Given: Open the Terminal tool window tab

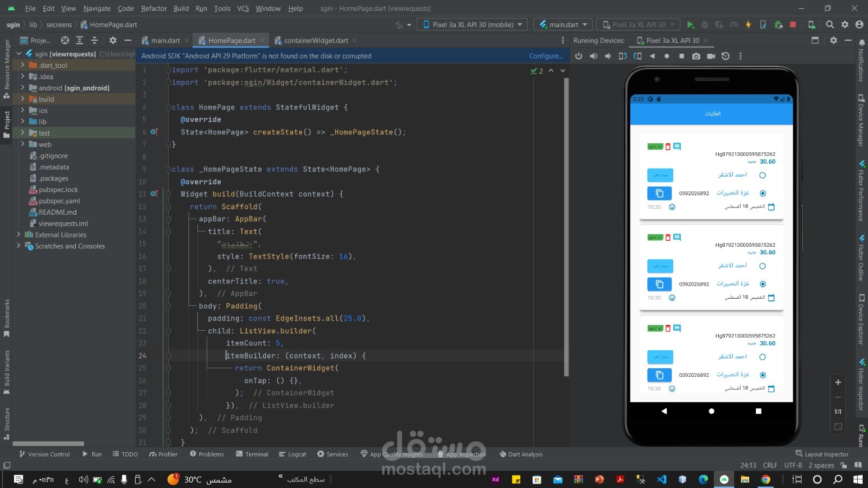Looking at the screenshot, I should pos(252,454).
